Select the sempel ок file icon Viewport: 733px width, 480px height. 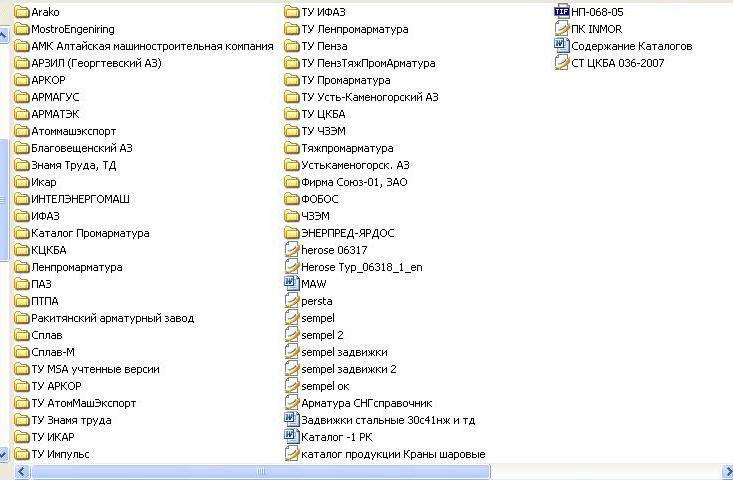coord(292,386)
